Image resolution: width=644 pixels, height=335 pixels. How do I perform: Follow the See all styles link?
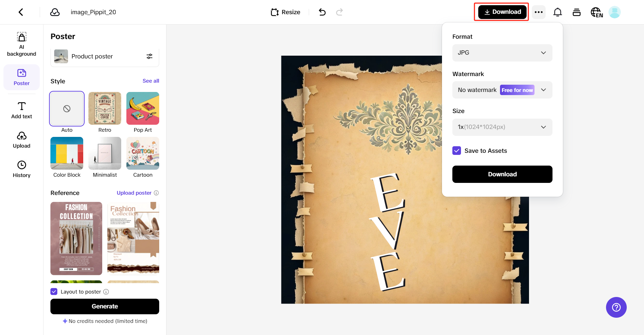pos(151,81)
